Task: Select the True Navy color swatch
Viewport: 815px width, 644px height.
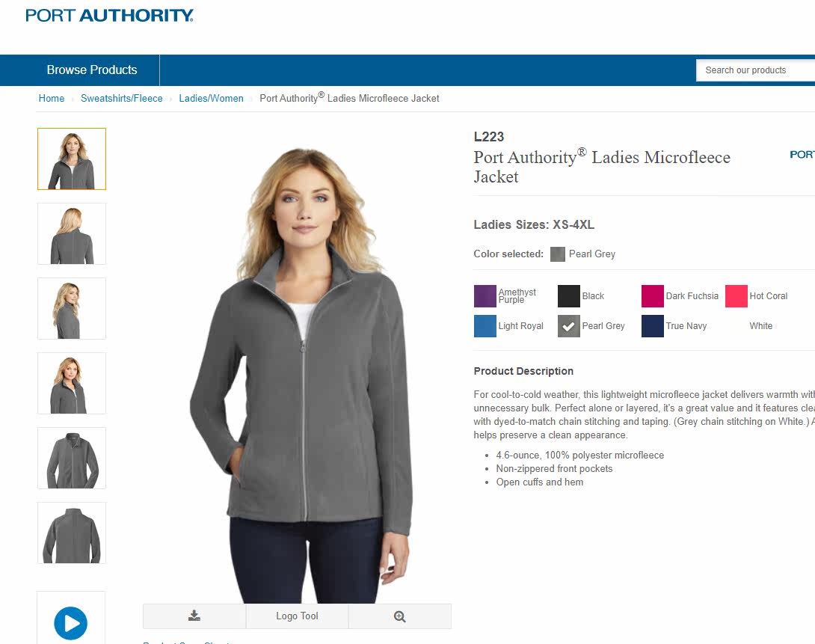Action: pyautogui.click(x=652, y=326)
